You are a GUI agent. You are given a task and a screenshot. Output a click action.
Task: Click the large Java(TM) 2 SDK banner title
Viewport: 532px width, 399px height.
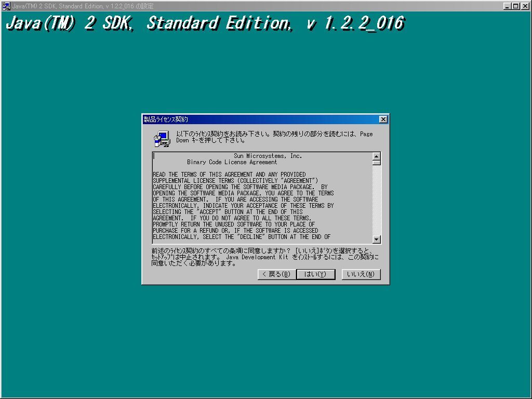[205, 23]
